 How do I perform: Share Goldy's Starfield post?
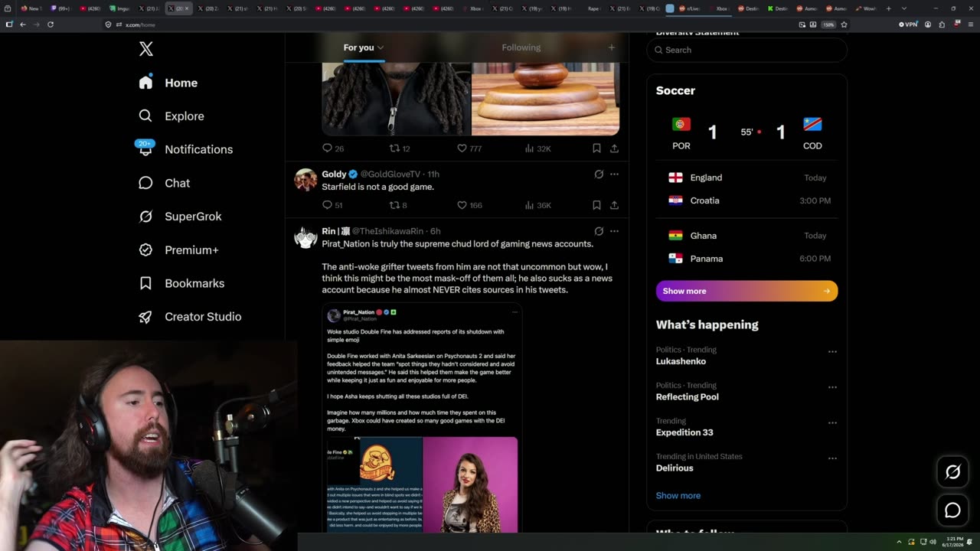(614, 205)
